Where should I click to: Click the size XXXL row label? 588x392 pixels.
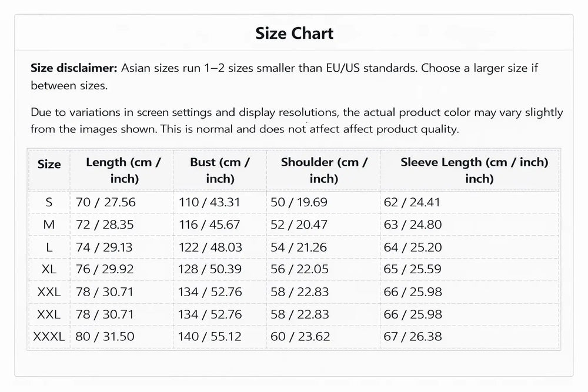point(49,337)
